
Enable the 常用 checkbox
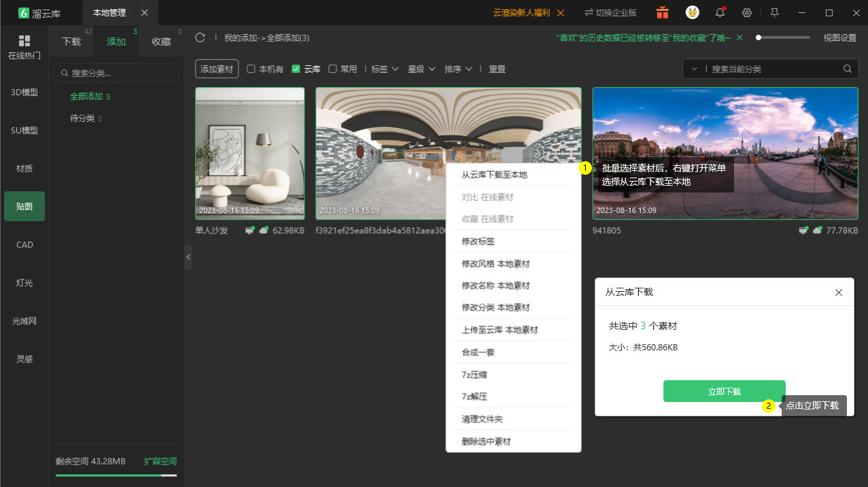[x=332, y=69]
